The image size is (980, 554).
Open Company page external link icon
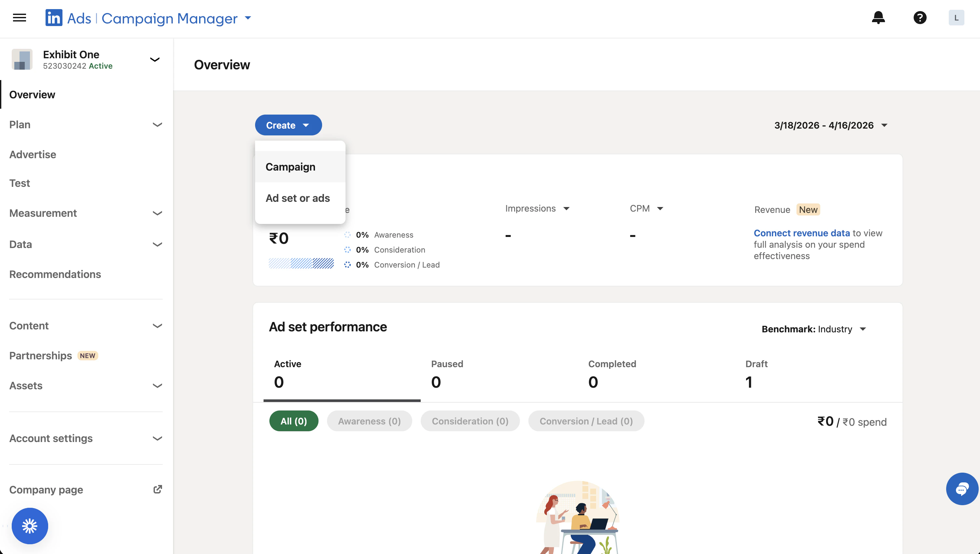pos(157,489)
